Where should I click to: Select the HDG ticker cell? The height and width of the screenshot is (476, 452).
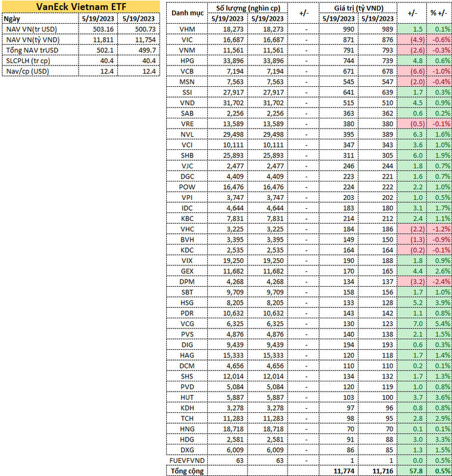(187, 440)
